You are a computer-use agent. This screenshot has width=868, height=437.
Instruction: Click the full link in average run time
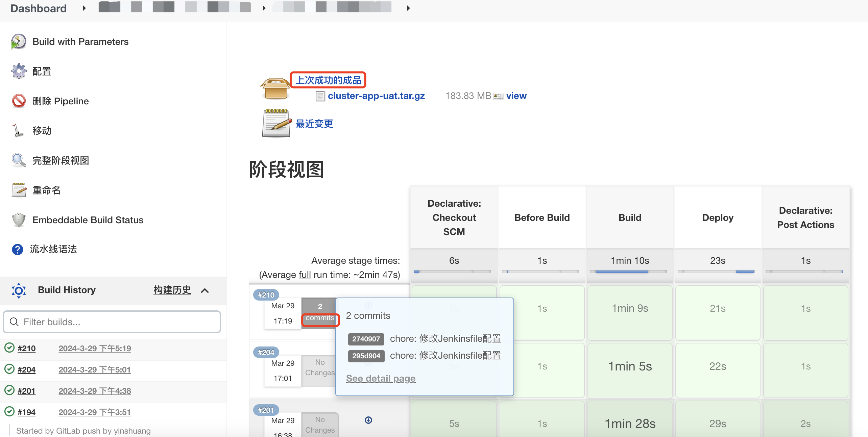(305, 275)
